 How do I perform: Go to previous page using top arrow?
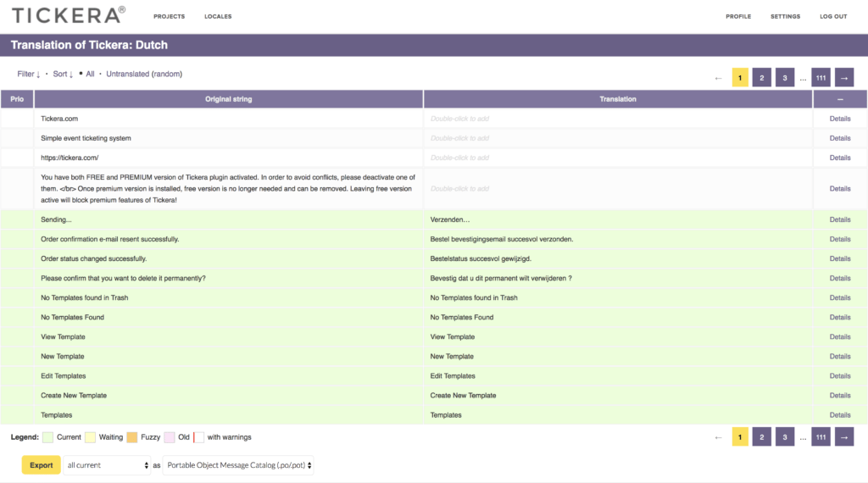click(718, 78)
